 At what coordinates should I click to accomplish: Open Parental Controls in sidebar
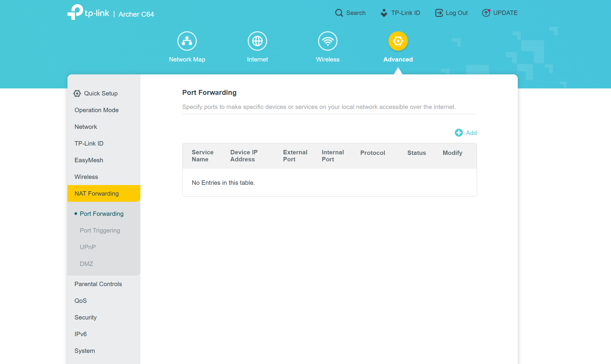click(x=98, y=284)
